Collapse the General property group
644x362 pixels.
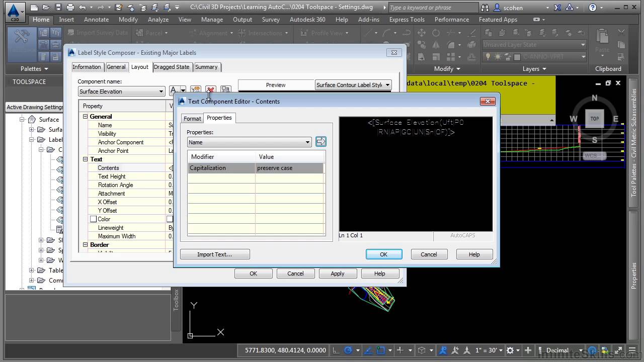point(86,117)
